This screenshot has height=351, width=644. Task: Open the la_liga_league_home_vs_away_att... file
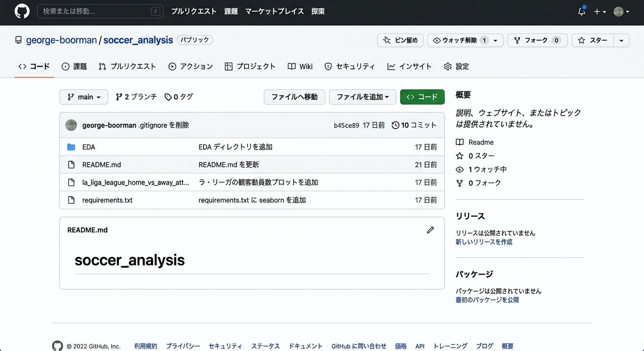[136, 182]
